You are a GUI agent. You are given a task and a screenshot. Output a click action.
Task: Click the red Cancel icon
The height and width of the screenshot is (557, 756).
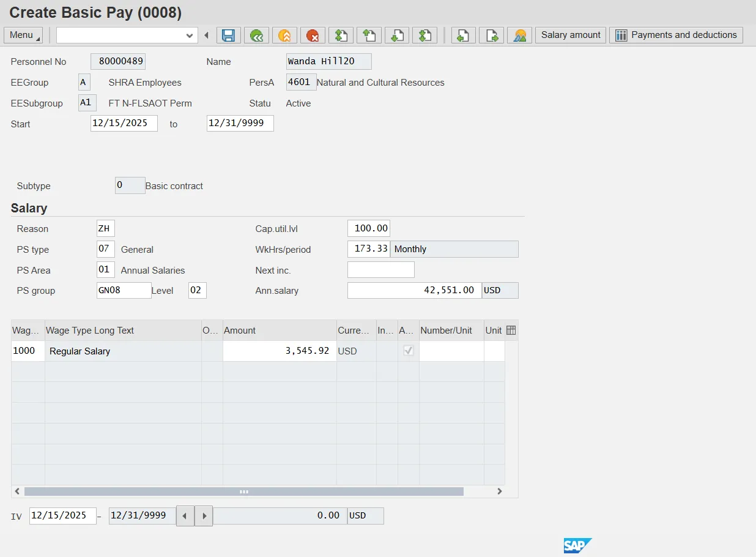tap(313, 35)
